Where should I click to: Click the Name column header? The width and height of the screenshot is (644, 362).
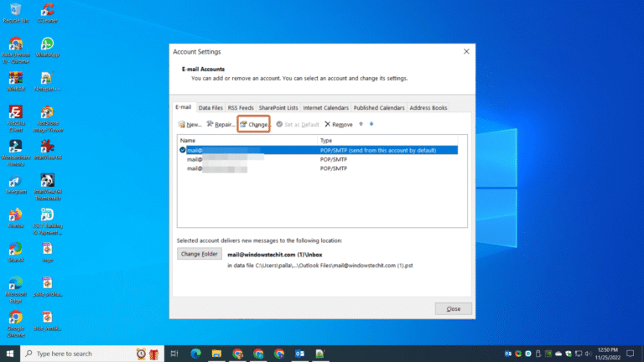247,141
